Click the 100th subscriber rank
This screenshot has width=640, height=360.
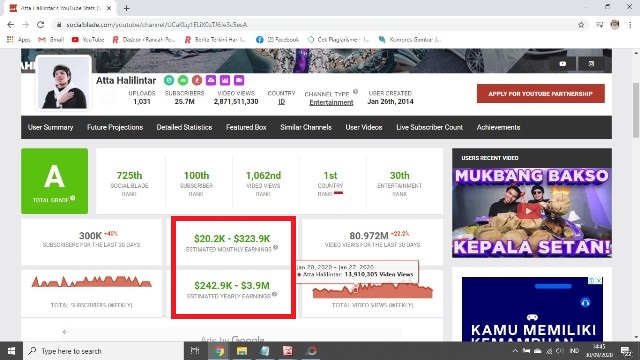(x=196, y=176)
